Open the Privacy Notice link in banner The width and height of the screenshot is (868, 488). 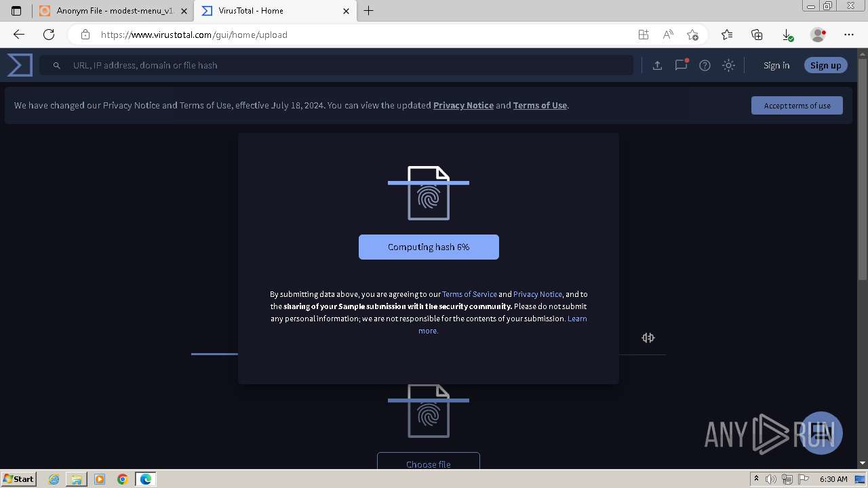click(x=463, y=106)
